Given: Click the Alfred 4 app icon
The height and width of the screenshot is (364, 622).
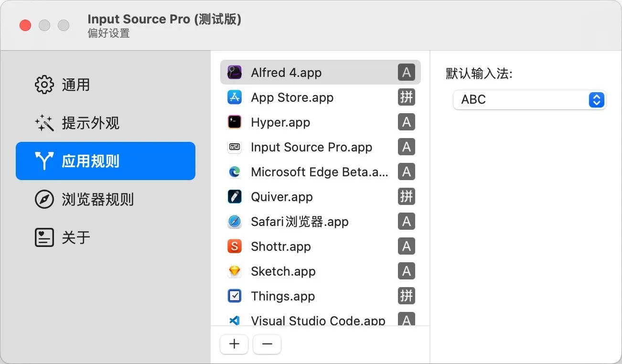Looking at the screenshot, I should 234,73.
